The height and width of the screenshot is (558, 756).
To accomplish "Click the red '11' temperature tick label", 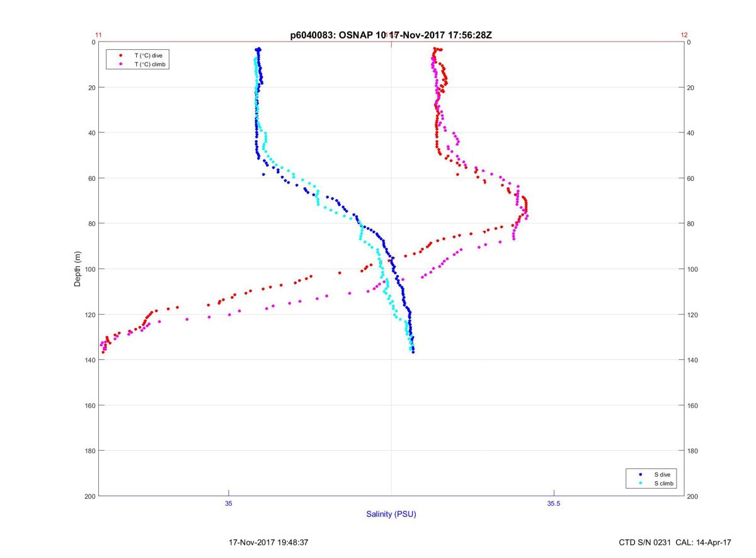I will (98, 35).
